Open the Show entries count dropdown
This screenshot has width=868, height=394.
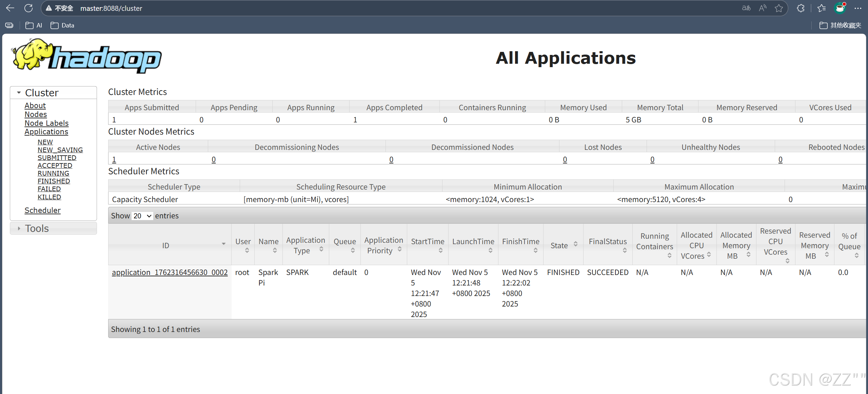click(142, 216)
